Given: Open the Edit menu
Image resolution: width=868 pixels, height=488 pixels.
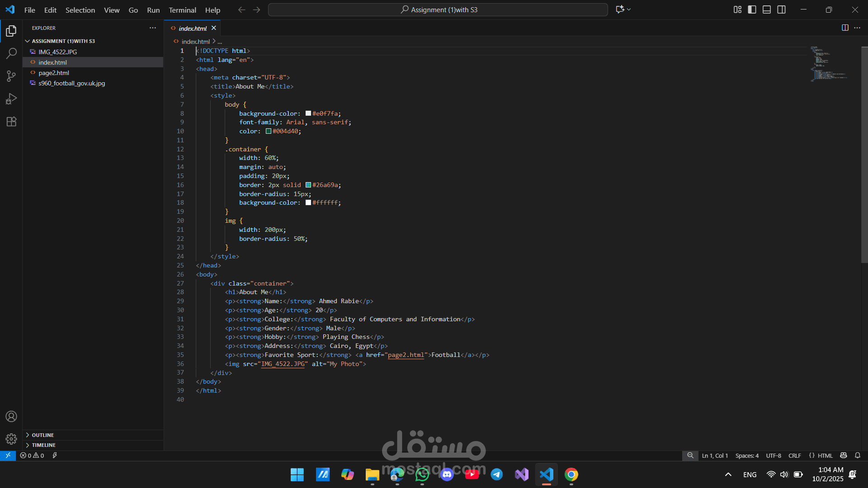Looking at the screenshot, I should pos(50,10).
